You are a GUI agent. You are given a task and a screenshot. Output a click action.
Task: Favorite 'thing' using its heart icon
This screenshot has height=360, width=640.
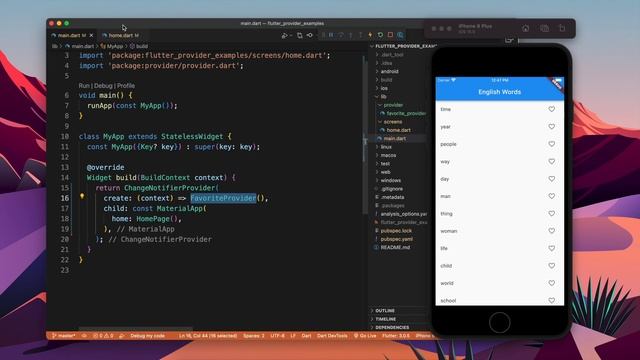tap(551, 213)
